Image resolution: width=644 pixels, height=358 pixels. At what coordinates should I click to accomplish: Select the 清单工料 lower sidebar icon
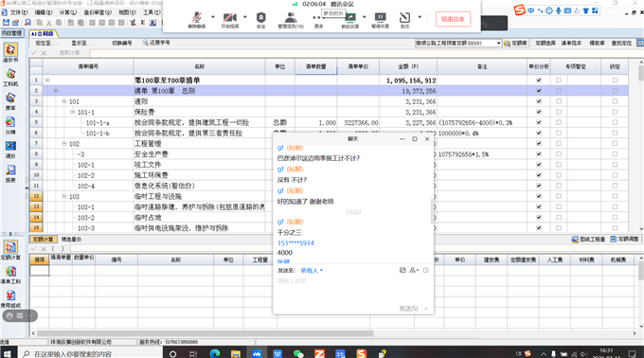tap(10, 272)
